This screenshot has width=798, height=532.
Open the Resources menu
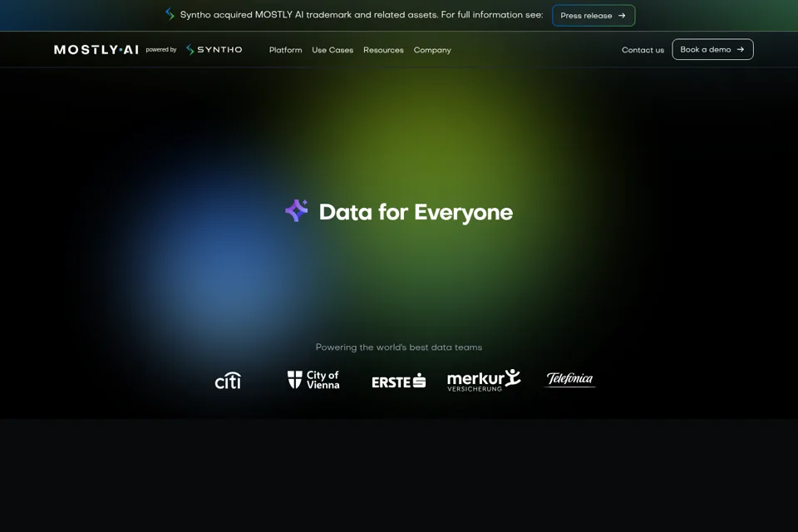click(383, 50)
